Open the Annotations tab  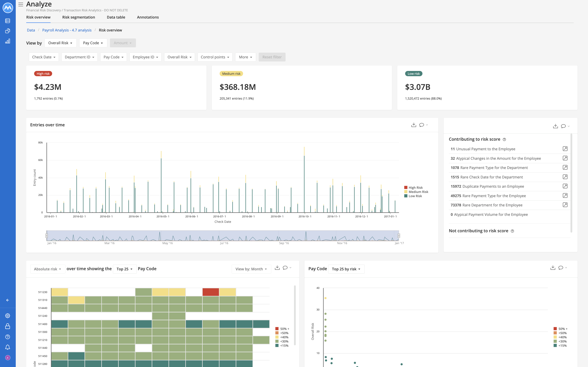(148, 17)
